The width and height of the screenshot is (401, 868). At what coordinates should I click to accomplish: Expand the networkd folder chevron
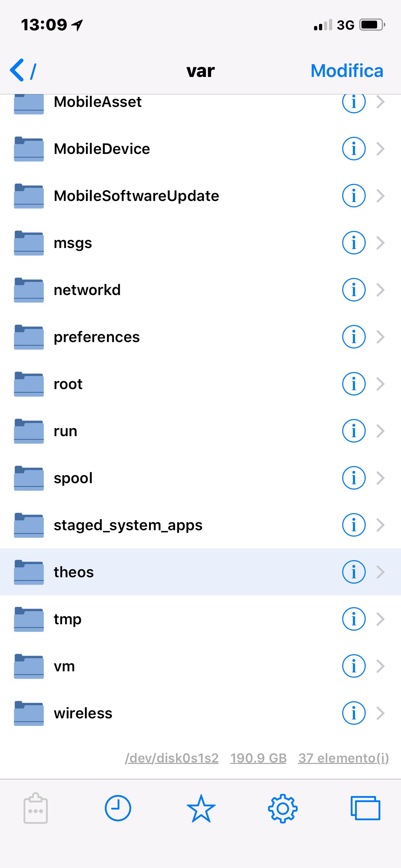click(381, 290)
